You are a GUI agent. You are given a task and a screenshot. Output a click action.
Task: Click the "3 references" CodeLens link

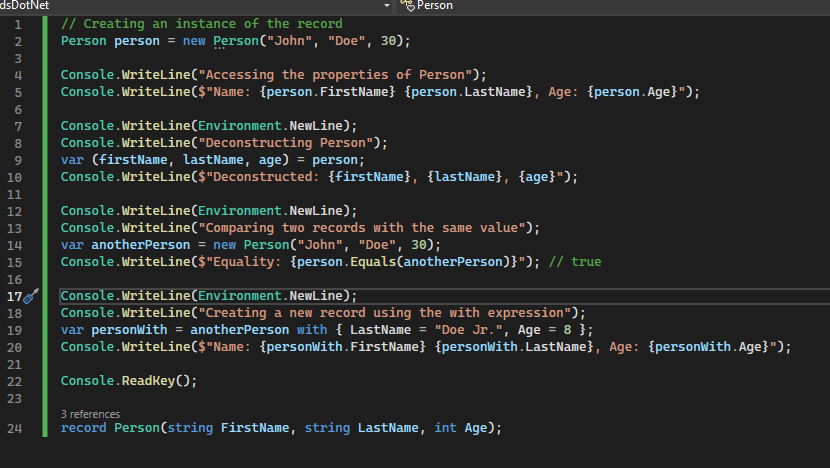(x=90, y=413)
